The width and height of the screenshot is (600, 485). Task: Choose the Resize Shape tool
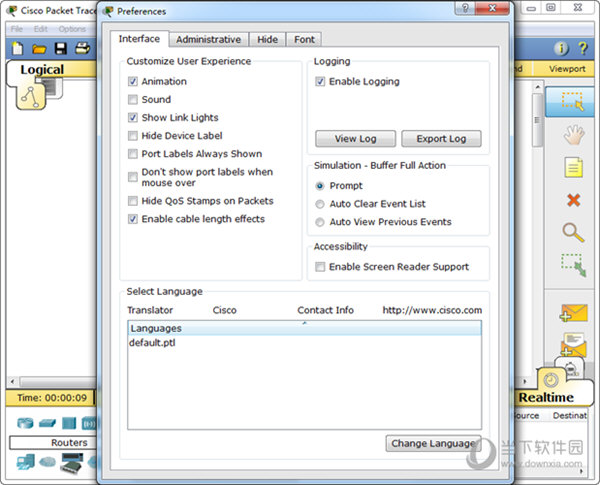click(574, 265)
